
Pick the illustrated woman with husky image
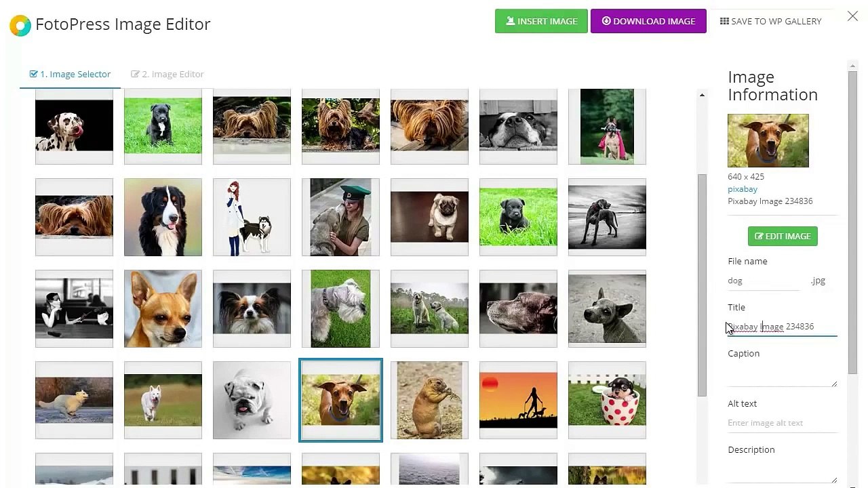pos(252,217)
